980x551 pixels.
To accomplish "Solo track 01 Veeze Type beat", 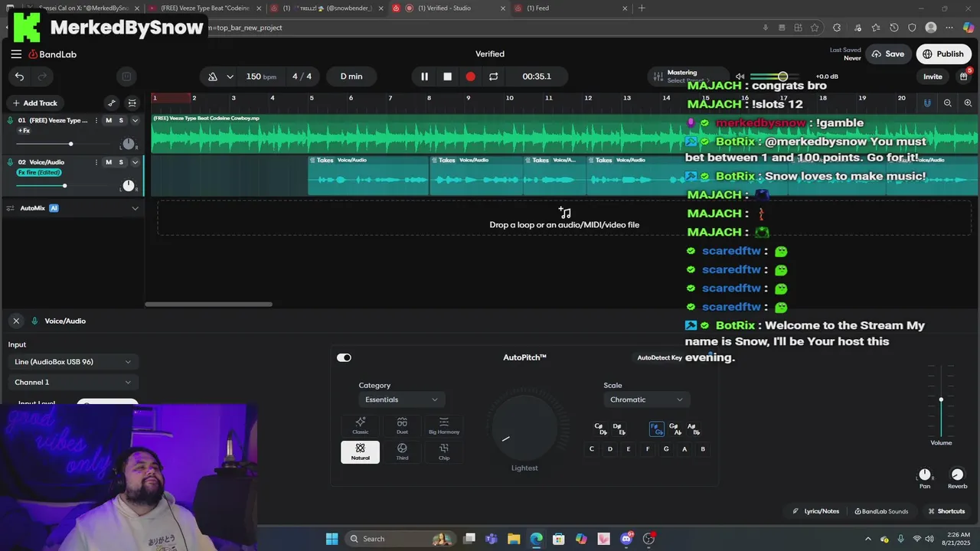I will point(121,120).
